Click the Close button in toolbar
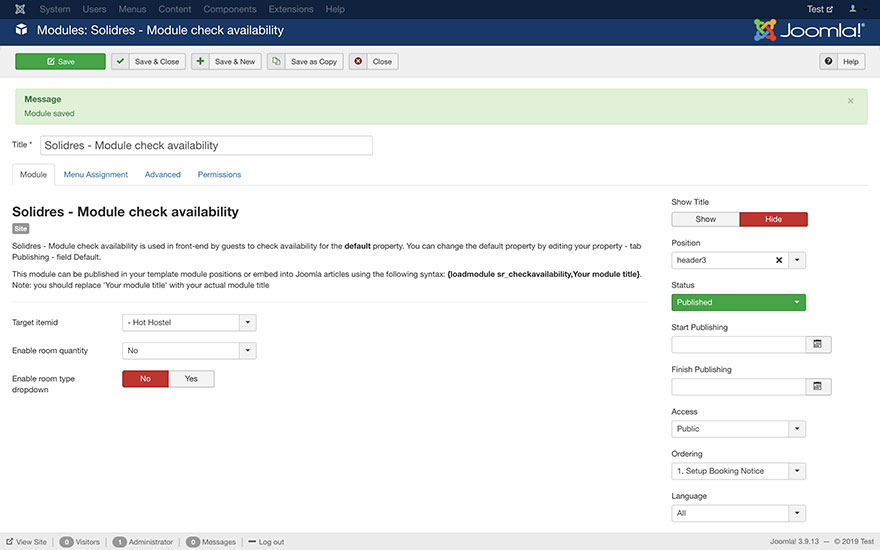Viewport: 880px width, 550px height. click(374, 61)
